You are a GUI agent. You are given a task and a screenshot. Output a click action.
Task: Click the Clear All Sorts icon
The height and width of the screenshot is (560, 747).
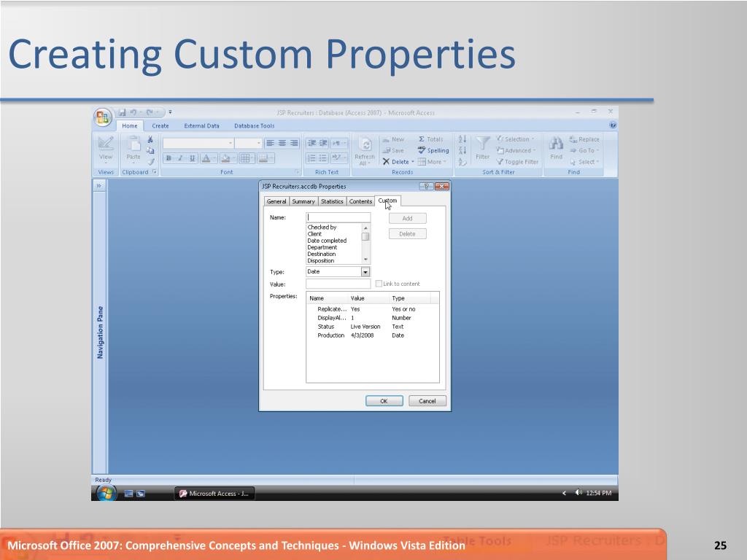tap(462, 162)
